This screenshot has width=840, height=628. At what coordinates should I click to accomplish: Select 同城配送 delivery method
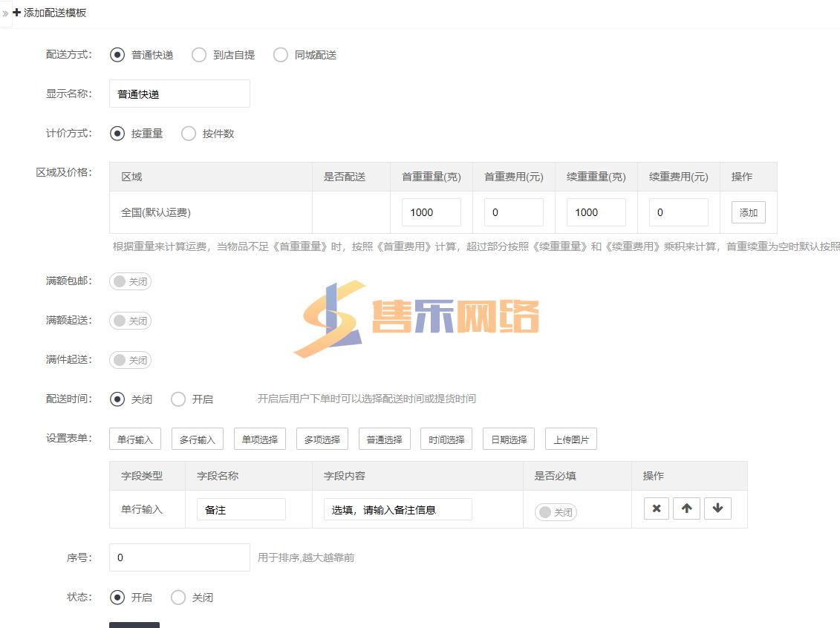tap(281, 55)
